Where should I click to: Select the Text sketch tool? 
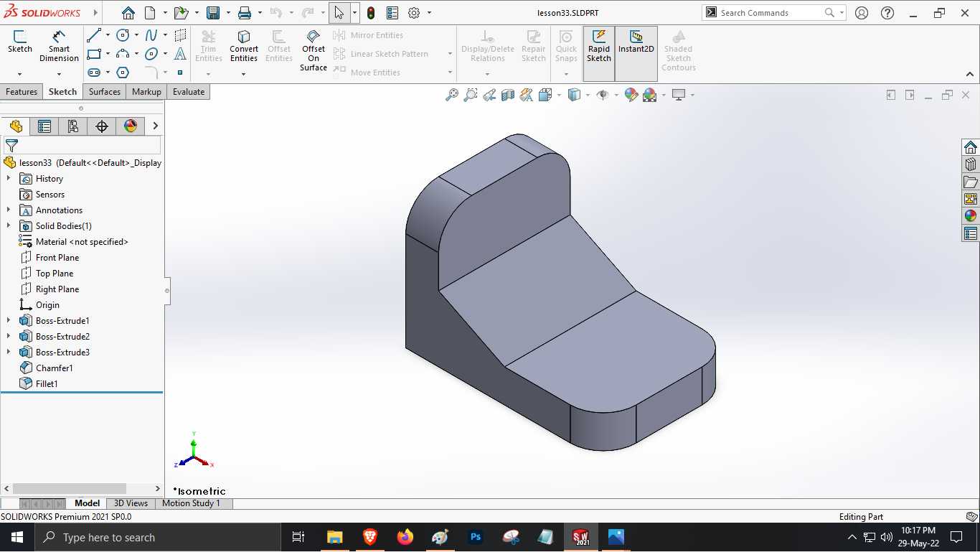click(180, 54)
